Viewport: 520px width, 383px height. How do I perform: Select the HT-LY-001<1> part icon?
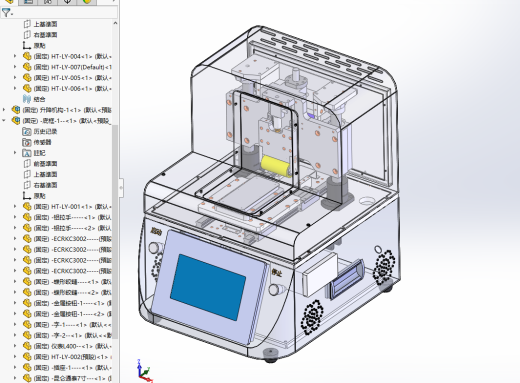pos(27,207)
